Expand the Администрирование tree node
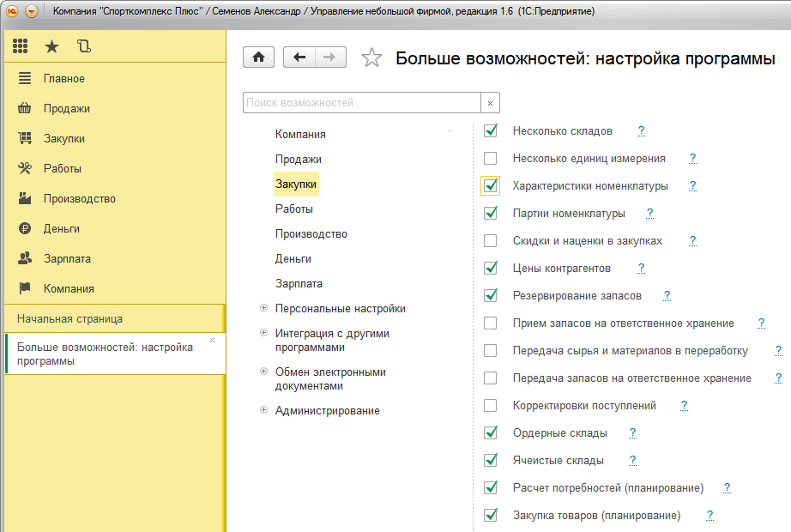The height and width of the screenshot is (532, 791). click(263, 411)
